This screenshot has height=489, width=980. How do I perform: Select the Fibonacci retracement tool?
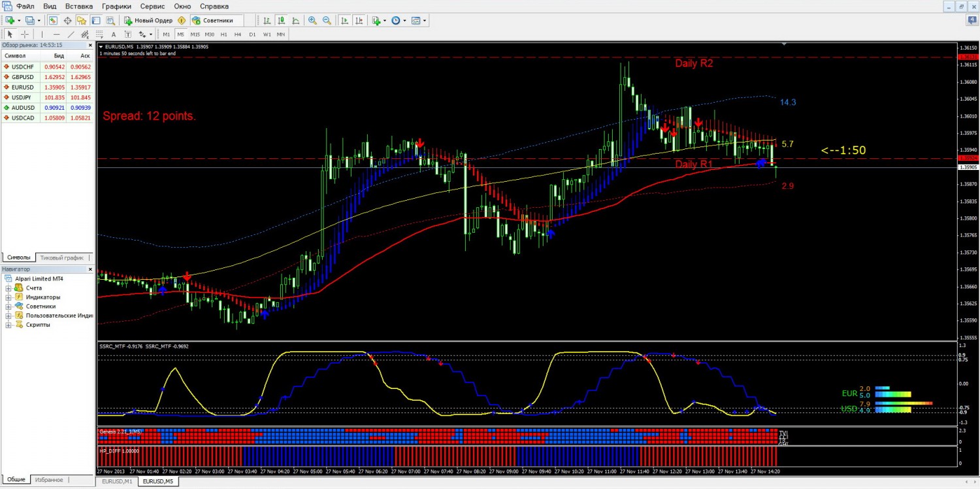click(x=99, y=34)
